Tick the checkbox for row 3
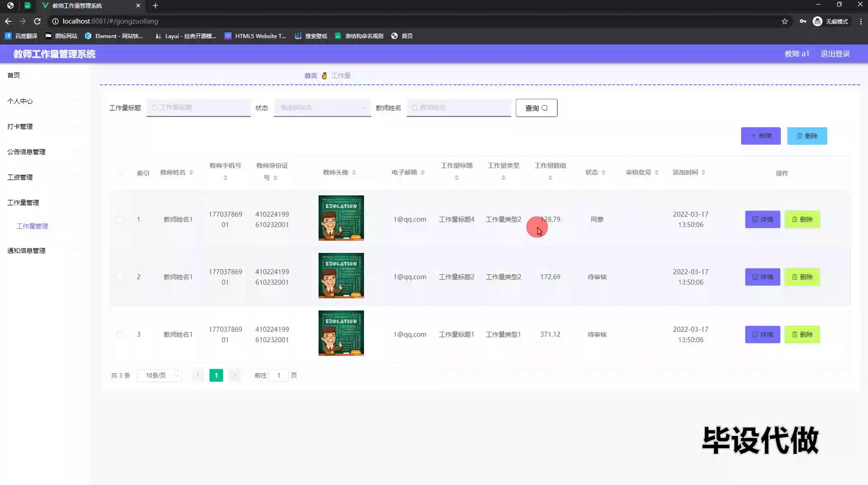The height and width of the screenshot is (485, 868). click(x=120, y=335)
